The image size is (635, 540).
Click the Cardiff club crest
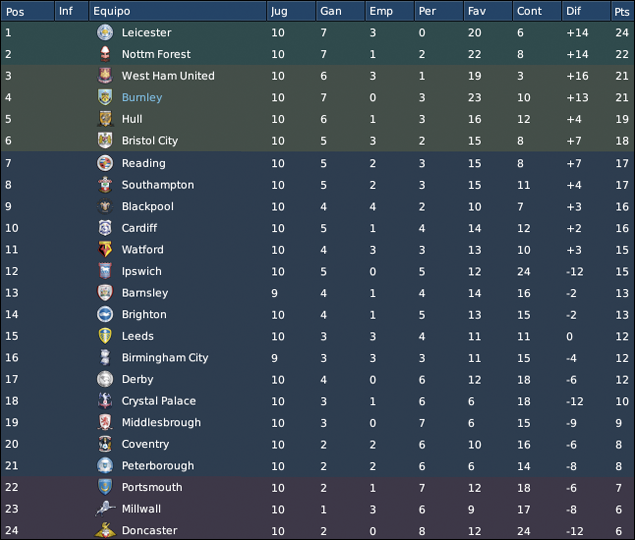coord(105,228)
